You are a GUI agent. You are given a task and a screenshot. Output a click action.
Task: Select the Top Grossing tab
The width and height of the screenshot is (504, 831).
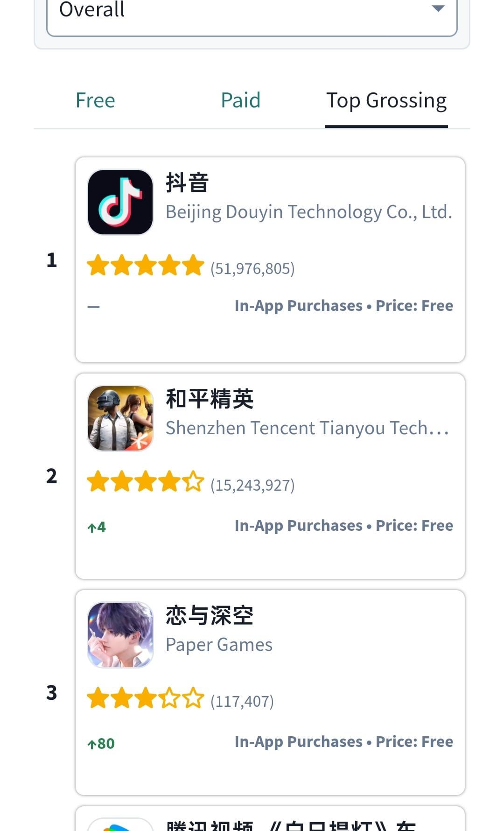(386, 101)
